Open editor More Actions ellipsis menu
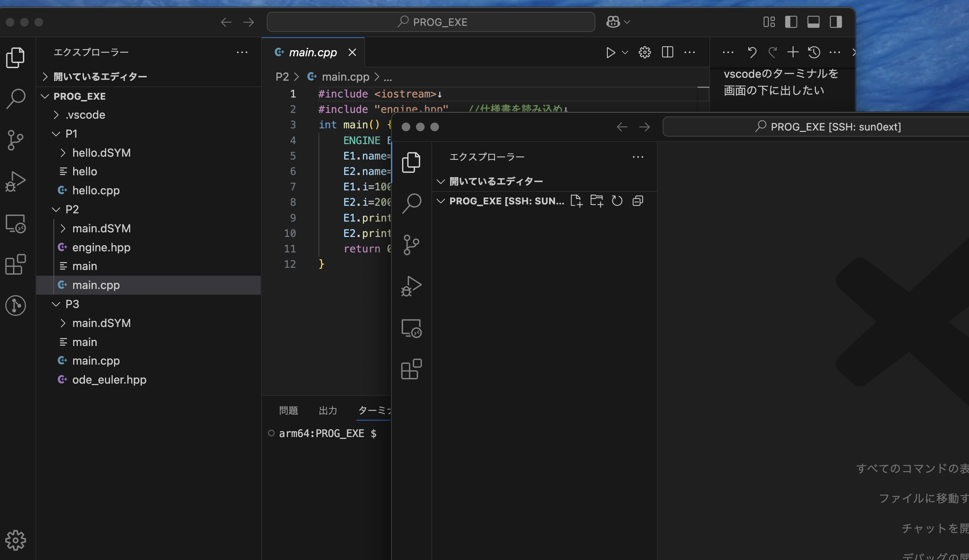This screenshot has height=560, width=969. point(690,52)
